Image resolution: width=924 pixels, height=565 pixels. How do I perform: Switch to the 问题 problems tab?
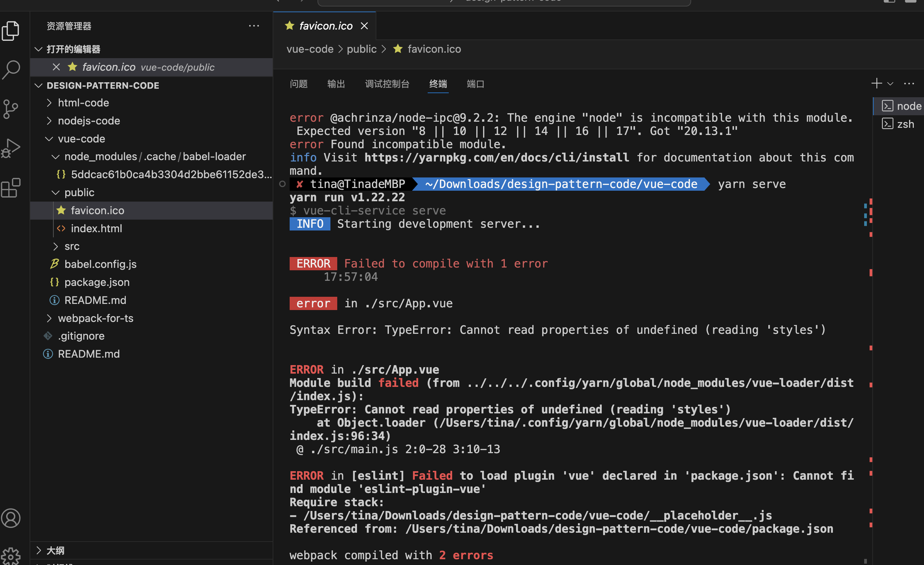(x=298, y=84)
